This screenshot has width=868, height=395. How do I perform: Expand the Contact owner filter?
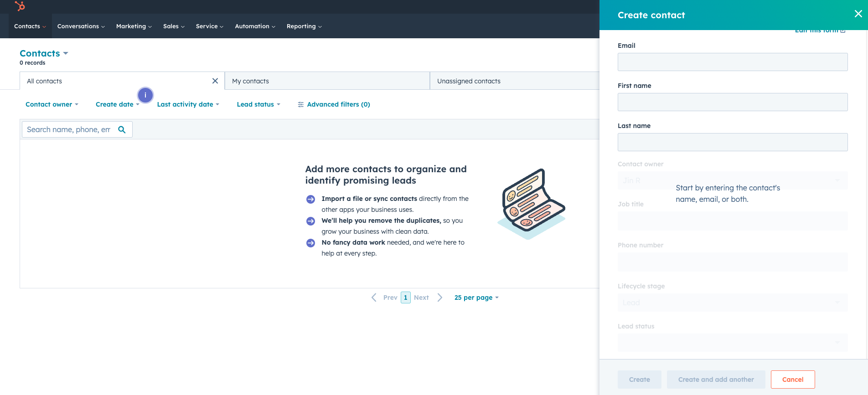(52, 104)
